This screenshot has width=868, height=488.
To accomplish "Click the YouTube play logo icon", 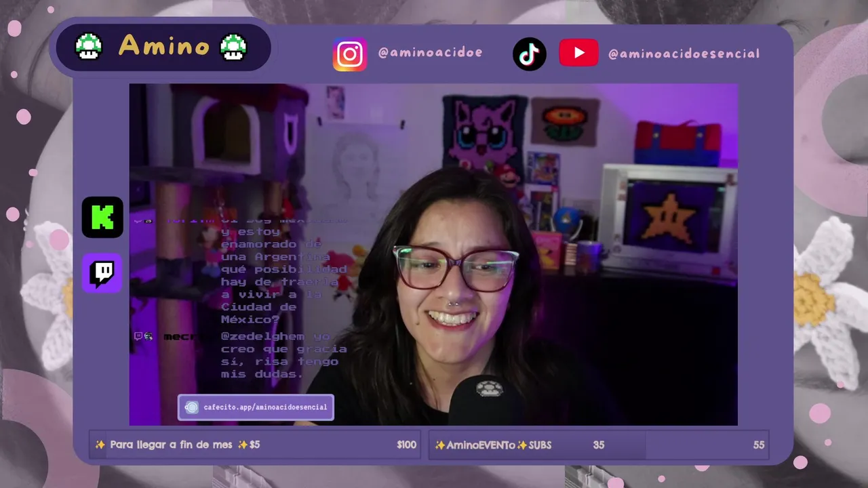I will (578, 53).
